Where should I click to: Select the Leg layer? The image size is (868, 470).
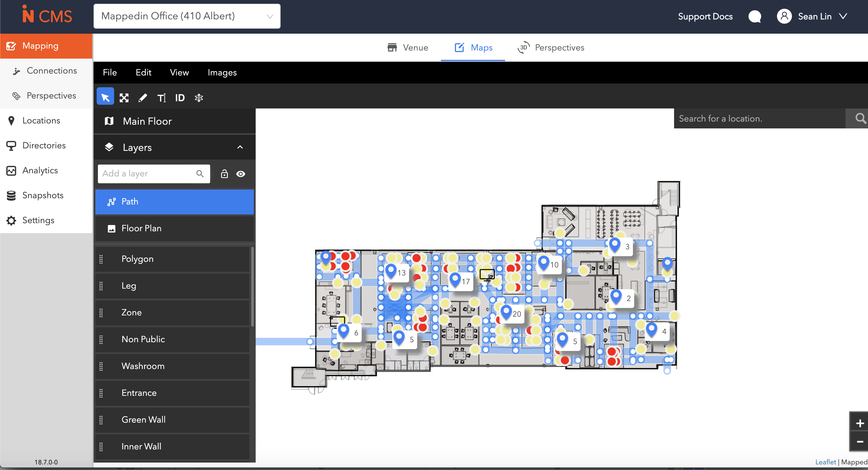click(x=172, y=286)
